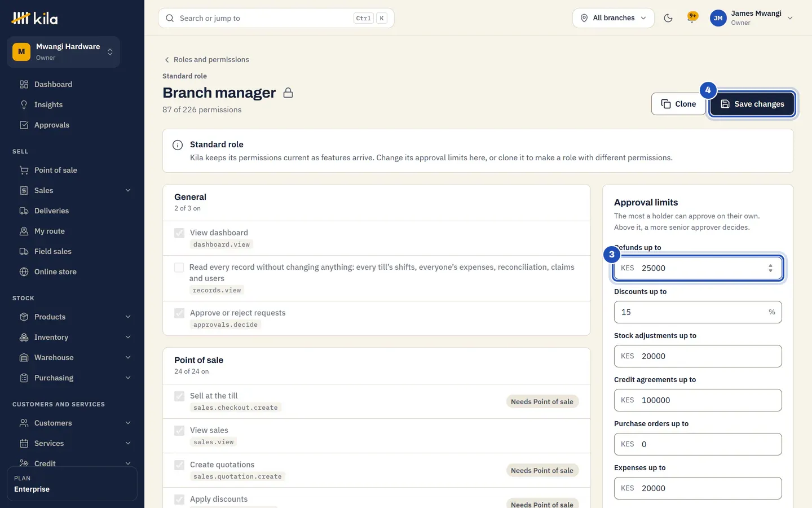Click the Online store globe icon
The width and height of the screenshot is (812, 508).
pyautogui.click(x=24, y=271)
